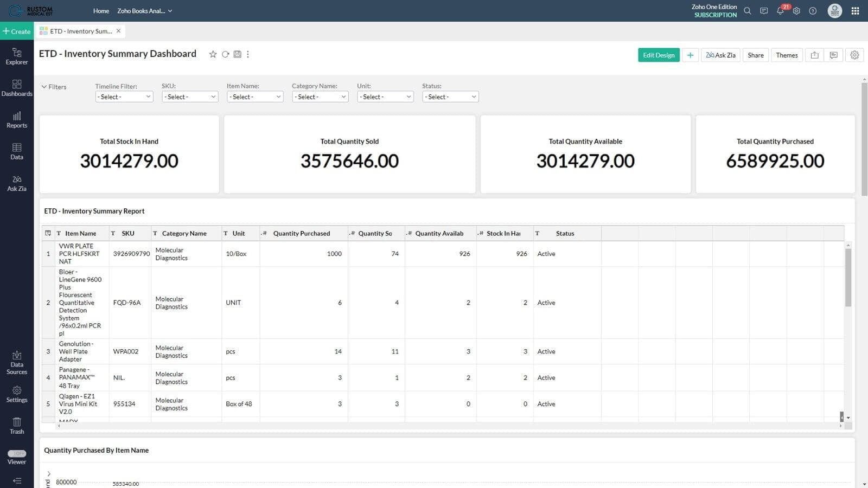
Task: Click the Share button
Action: pyautogui.click(x=755, y=55)
